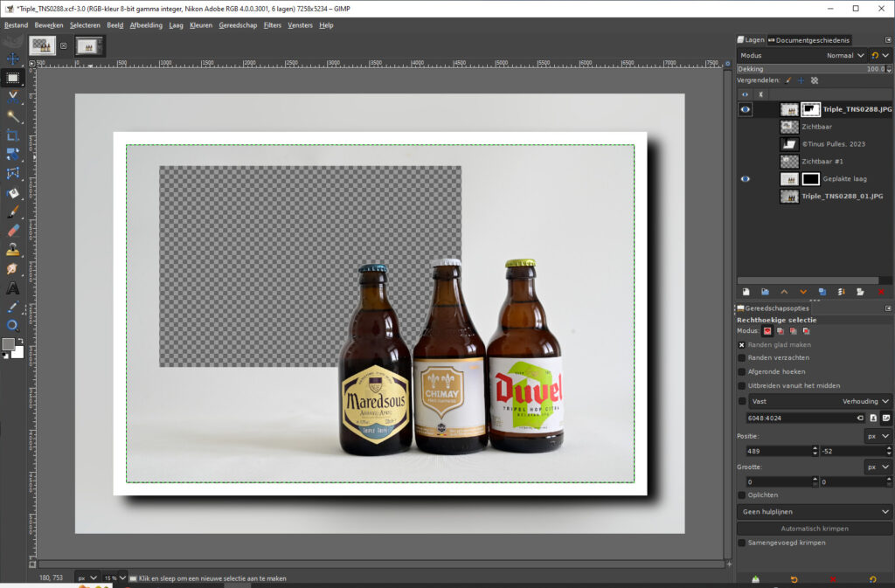Image resolution: width=895 pixels, height=588 pixels.
Task: Choose the replace selection mode
Action: coord(767,331)
